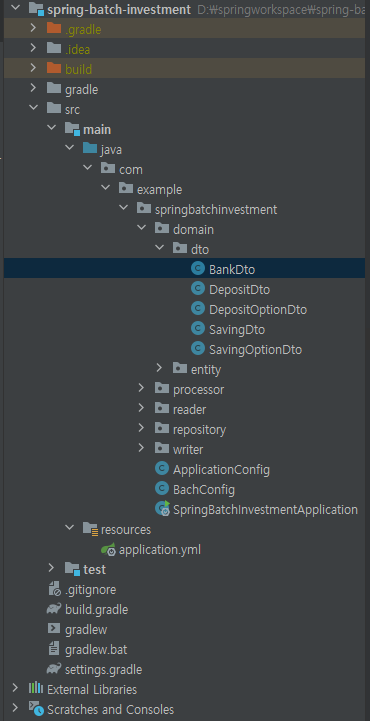This screenshot has width=370, height=721.
Task: Click the SavingOptionDto class icon
Action: pos(198,349)
